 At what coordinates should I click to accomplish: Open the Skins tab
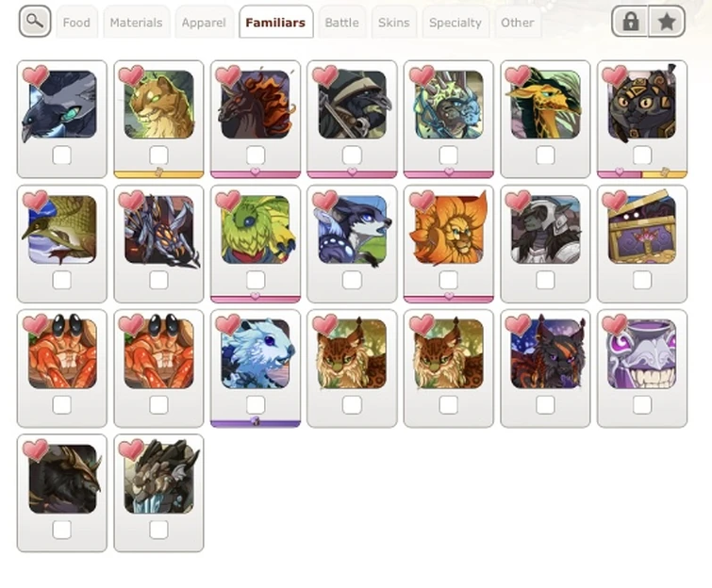(x=393, y=23)
